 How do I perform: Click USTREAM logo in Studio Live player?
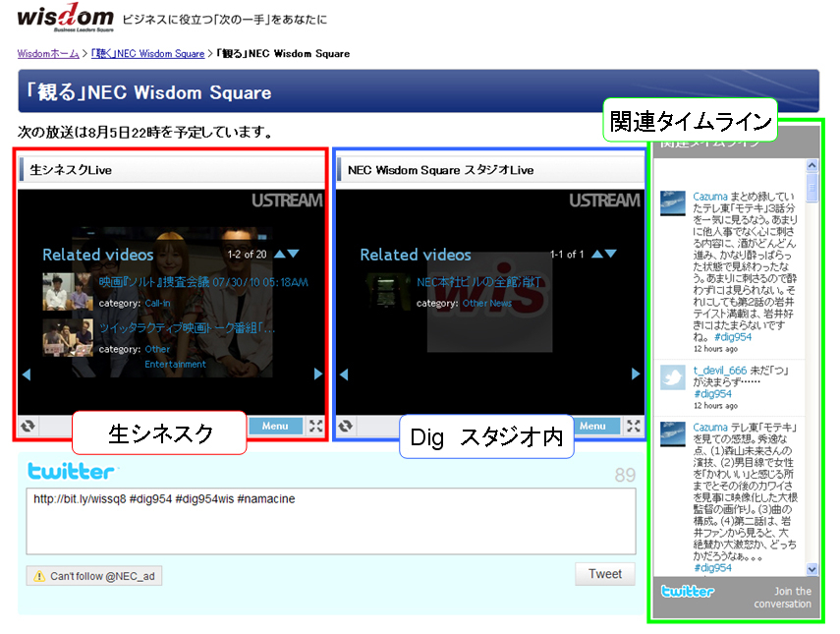604,201
